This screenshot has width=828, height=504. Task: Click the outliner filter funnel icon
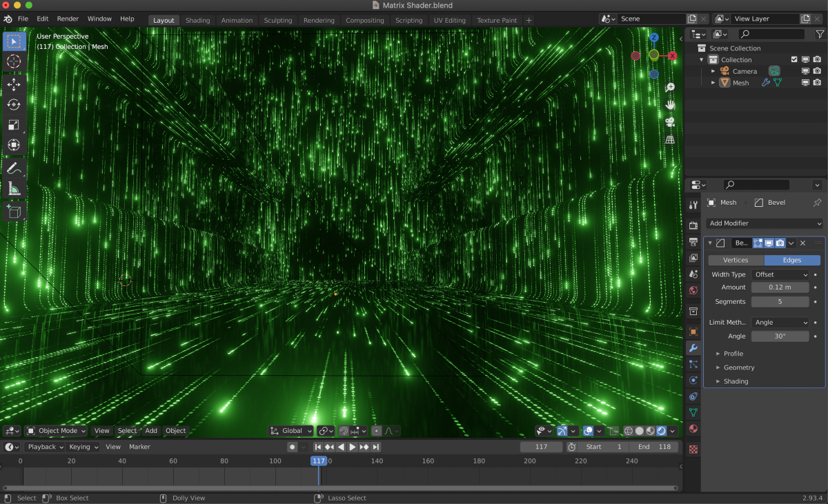pos(819,34)
